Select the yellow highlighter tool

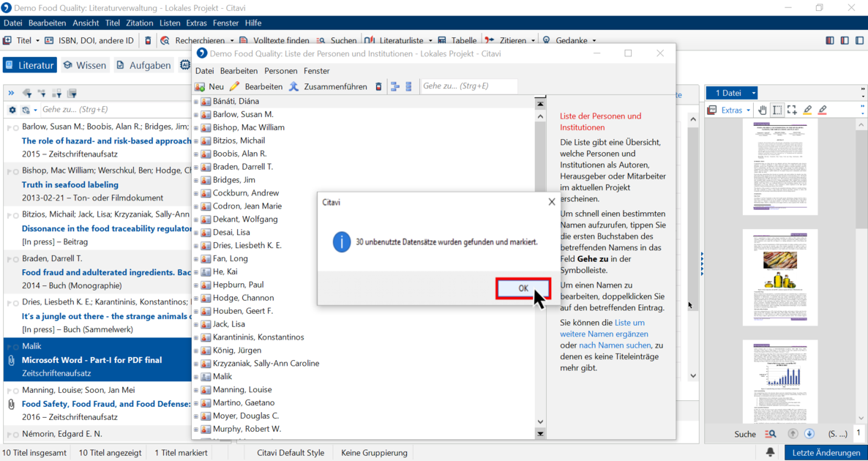(808, 110)
